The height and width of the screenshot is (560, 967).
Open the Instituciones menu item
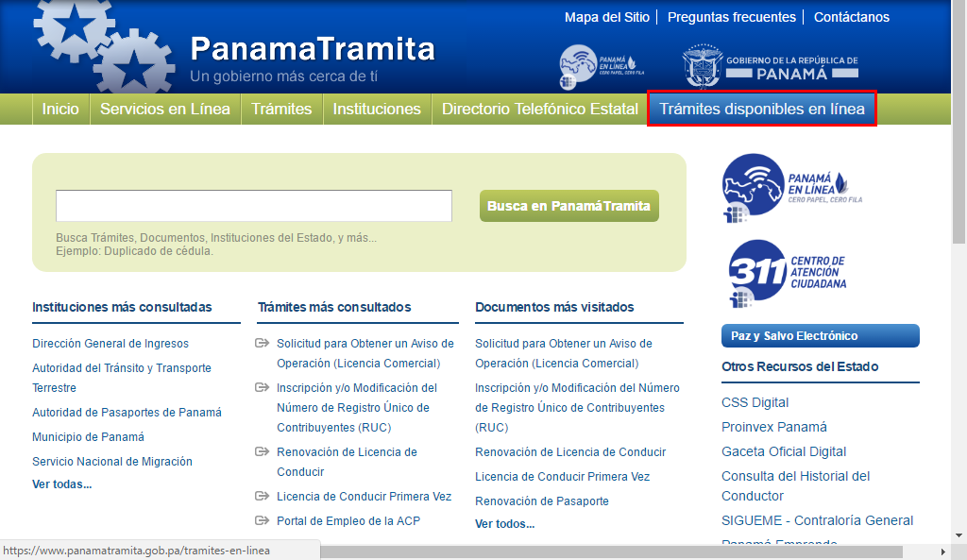pos(377,110)
